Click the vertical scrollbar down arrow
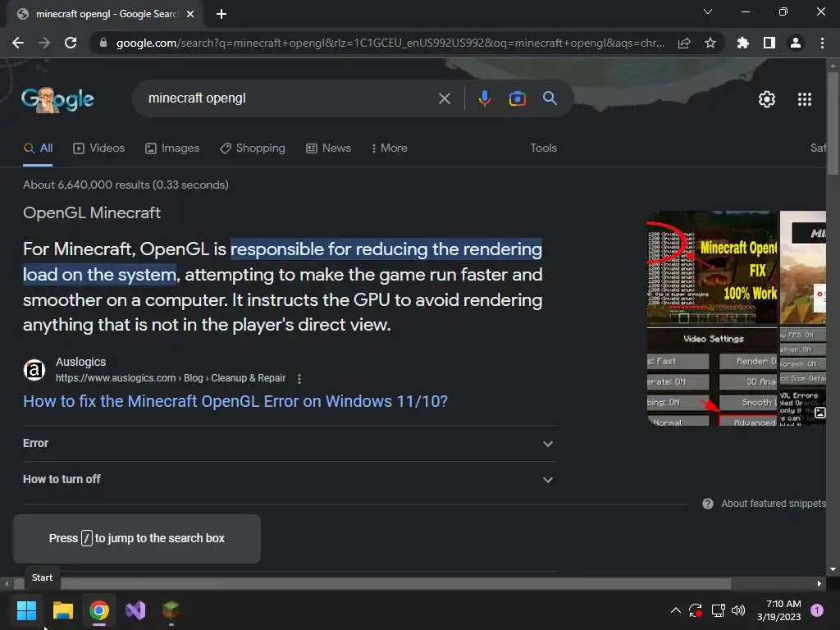840x630 pixels. point(833,569)
